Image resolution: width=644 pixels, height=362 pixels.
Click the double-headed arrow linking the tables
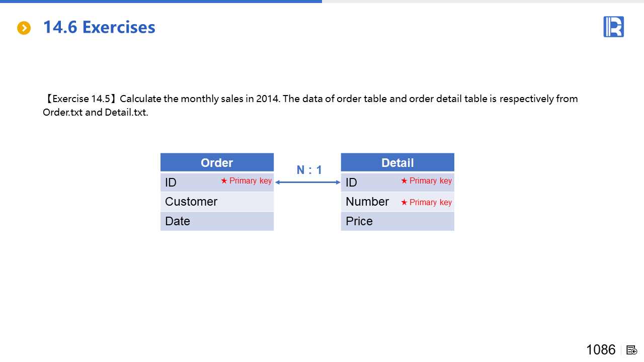(307, 182)
